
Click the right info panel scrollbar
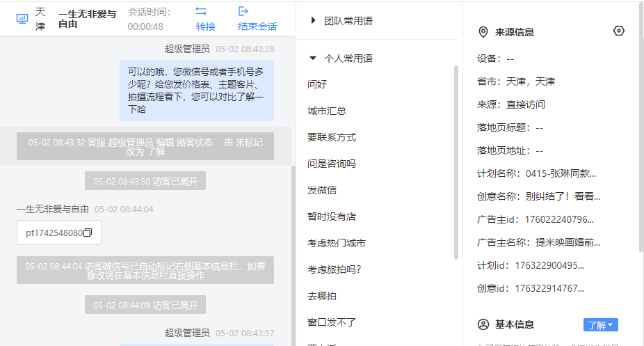click(641, 127)
